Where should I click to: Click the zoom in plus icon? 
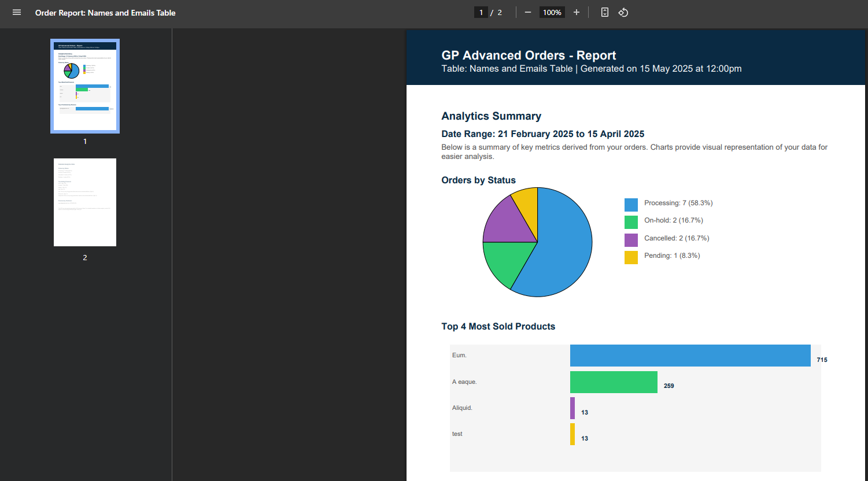(577, 12)
